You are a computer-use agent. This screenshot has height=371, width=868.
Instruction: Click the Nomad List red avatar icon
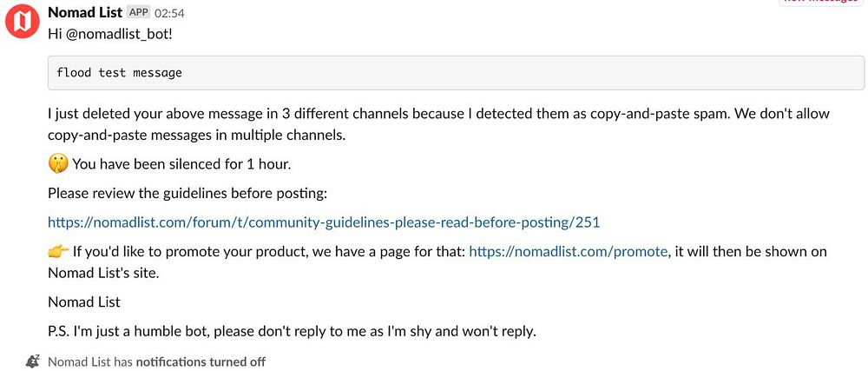(23, 22)
